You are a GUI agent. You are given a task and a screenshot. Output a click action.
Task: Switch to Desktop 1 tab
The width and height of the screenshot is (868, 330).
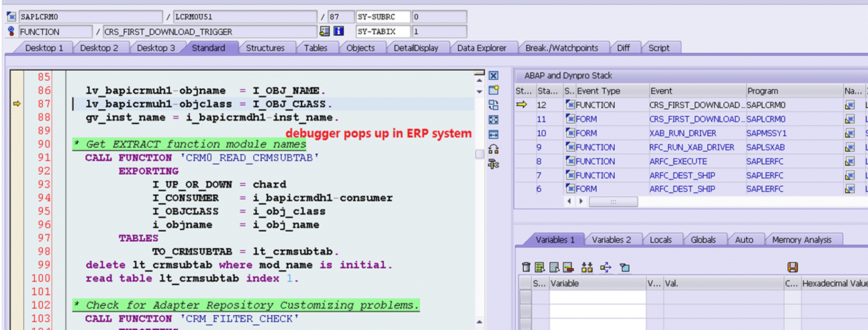click(x=44, y=48)
